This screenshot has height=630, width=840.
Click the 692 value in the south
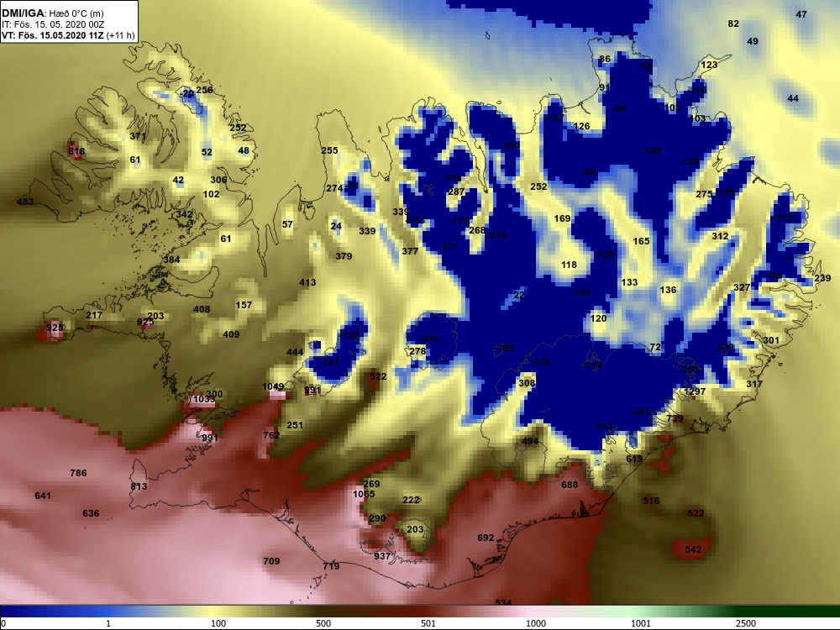[486, 538]
